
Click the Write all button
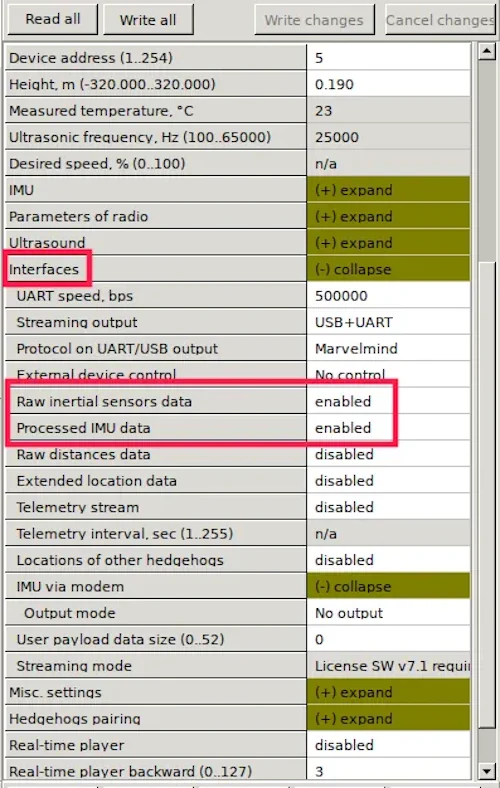[148, 20]
